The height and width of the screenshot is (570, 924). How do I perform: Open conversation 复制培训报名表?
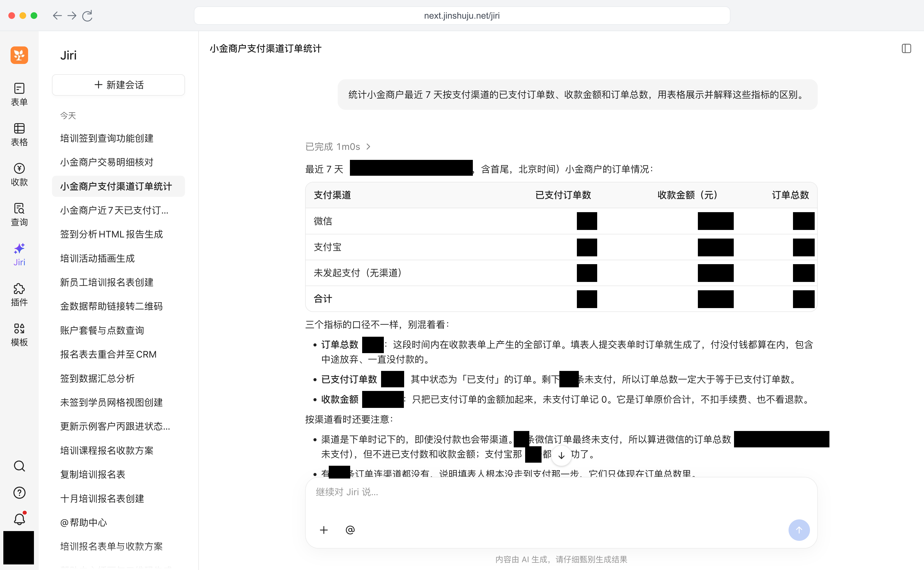[118, 474]
